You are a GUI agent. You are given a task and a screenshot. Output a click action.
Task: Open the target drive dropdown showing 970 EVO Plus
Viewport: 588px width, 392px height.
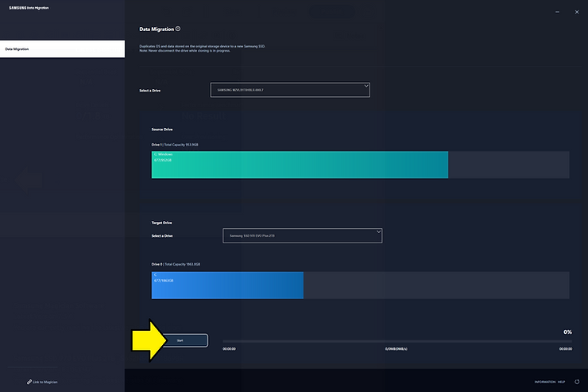pos(302,235)
